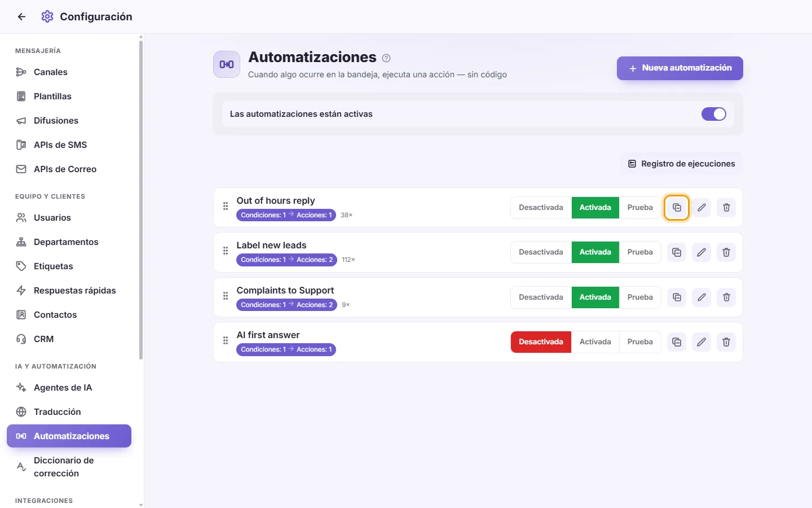Select Activada for Out of hours reply
The width and height of the screenshot is (812, 508).
595,208
